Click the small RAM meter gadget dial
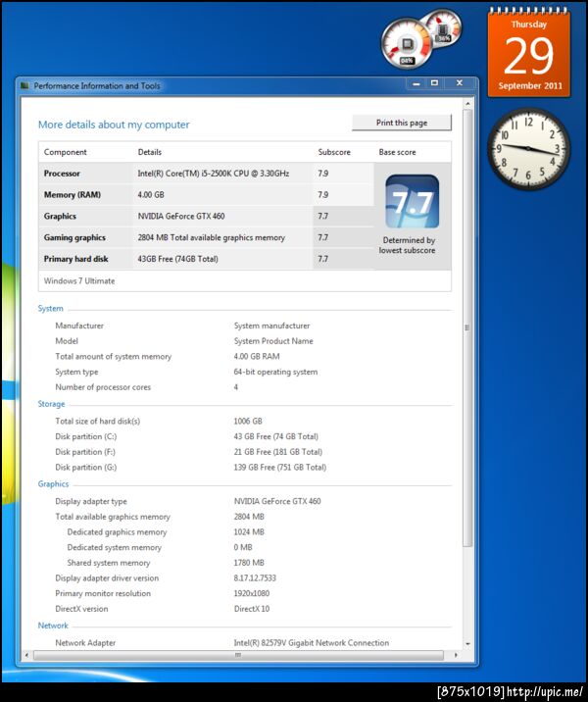Screen dimensions: 588x702 coord(443,27)
